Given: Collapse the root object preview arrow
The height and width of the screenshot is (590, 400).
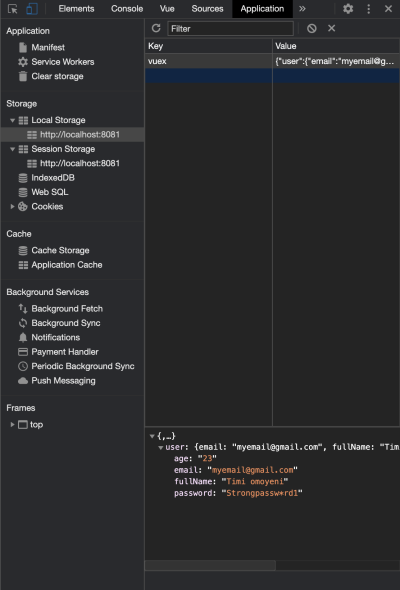Looking at the screenshot, I should point(152,436).
